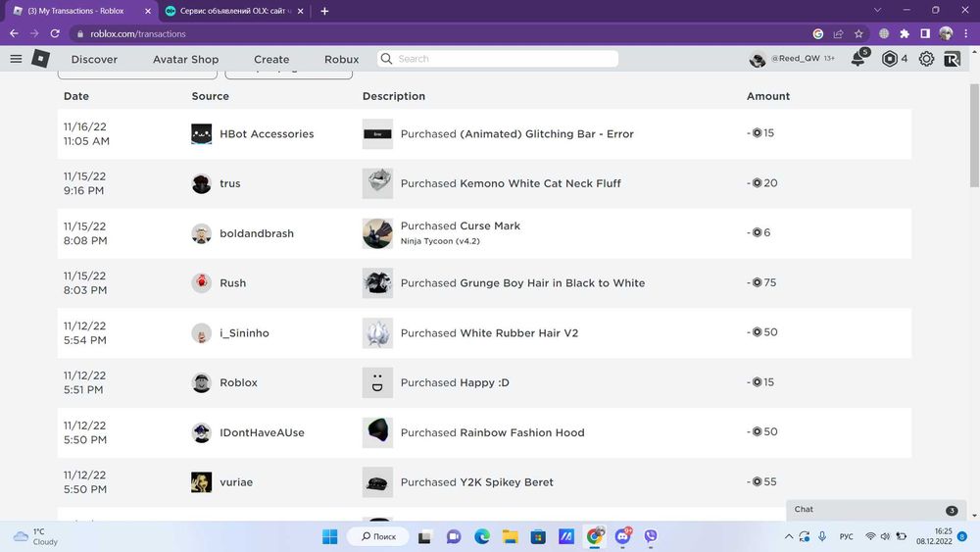Image resolution: width=980 pixels, height=552 pixels.
Task: Click the Reed_QW avatar headshot
Action: (x=758, y=59)
